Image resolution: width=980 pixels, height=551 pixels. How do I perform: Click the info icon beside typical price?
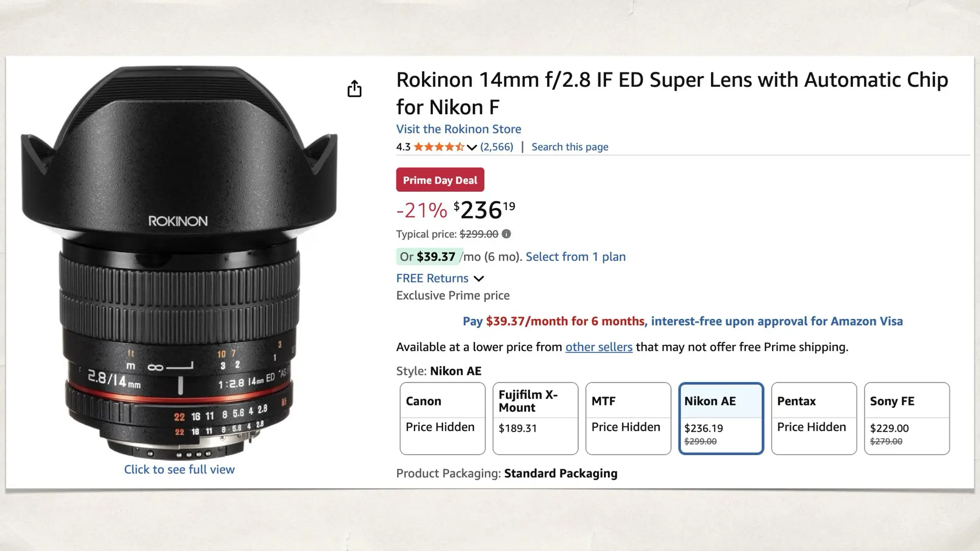505,234
